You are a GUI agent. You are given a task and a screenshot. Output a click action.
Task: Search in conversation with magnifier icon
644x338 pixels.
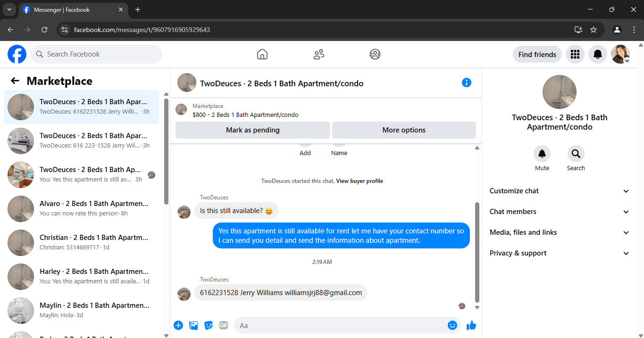pos(576,154)
